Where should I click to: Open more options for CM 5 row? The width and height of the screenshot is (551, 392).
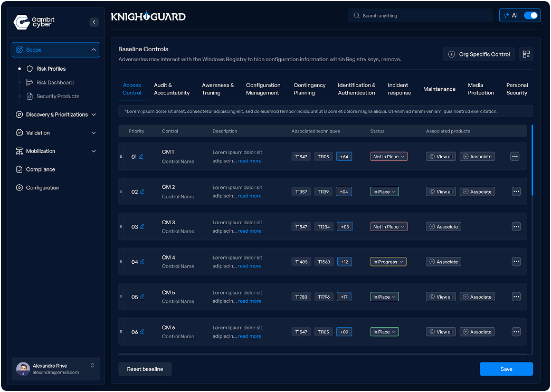coord(516,297)
